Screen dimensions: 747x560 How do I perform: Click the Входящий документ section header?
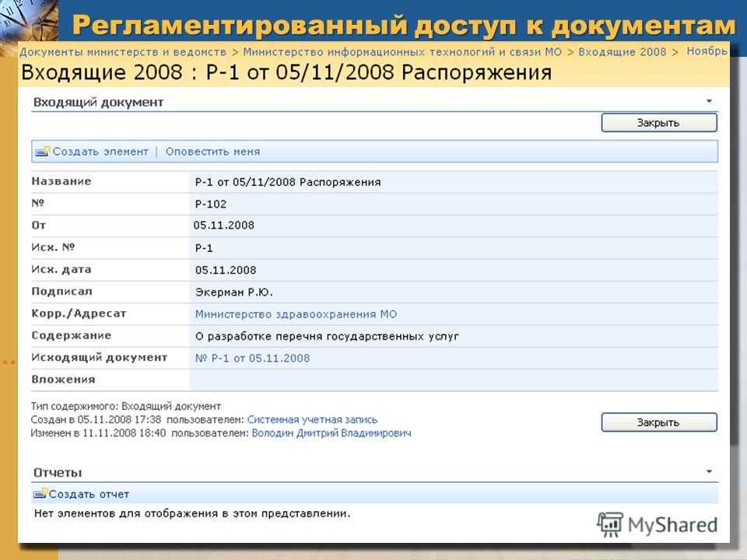click(x=99, y=102)
